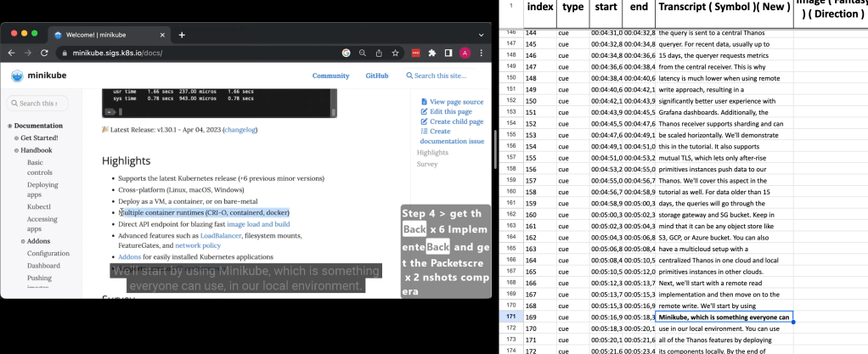
Task: Open the changelog link
Action: click(x=240, y=130)
